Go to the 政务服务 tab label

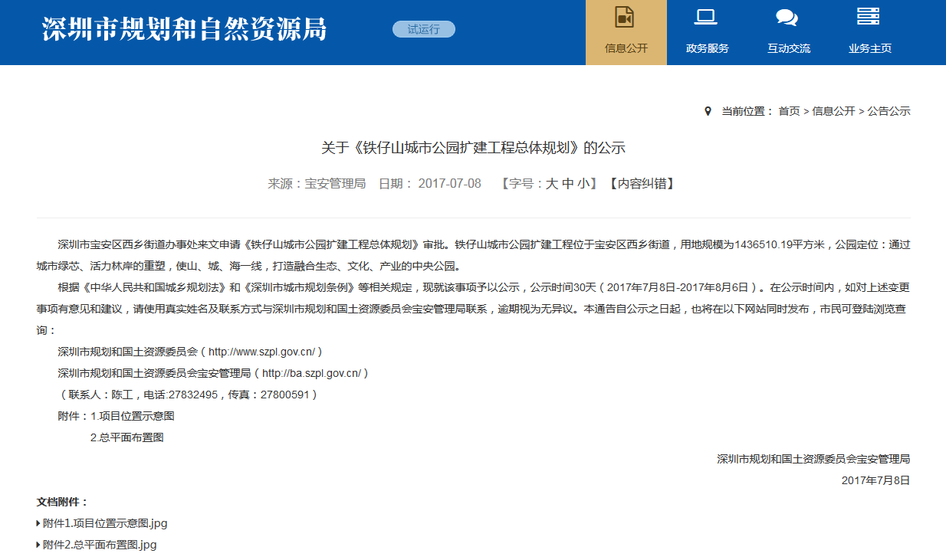(x=707, y=48)
